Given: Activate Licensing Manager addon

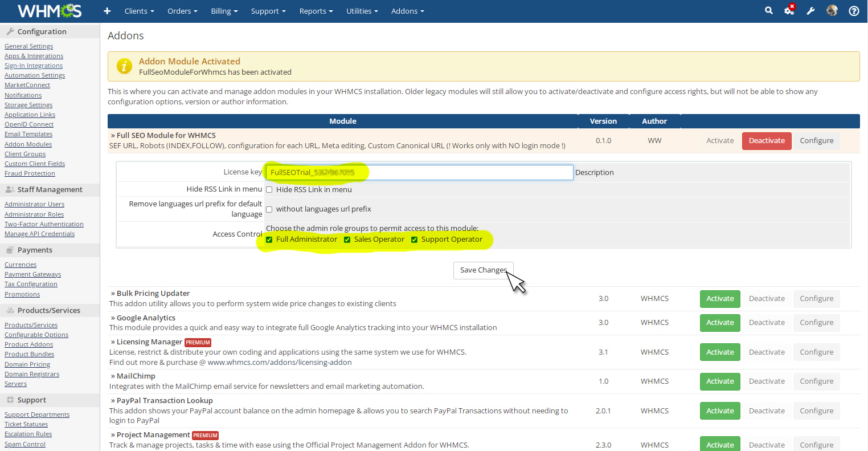Looking at the screenshot, I should coord(720,352).
